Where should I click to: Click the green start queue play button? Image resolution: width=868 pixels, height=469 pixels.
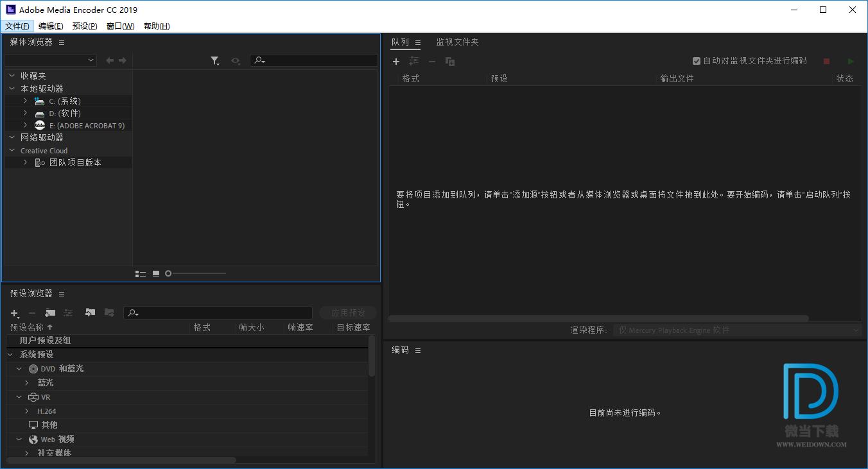[x=851, y=61]
